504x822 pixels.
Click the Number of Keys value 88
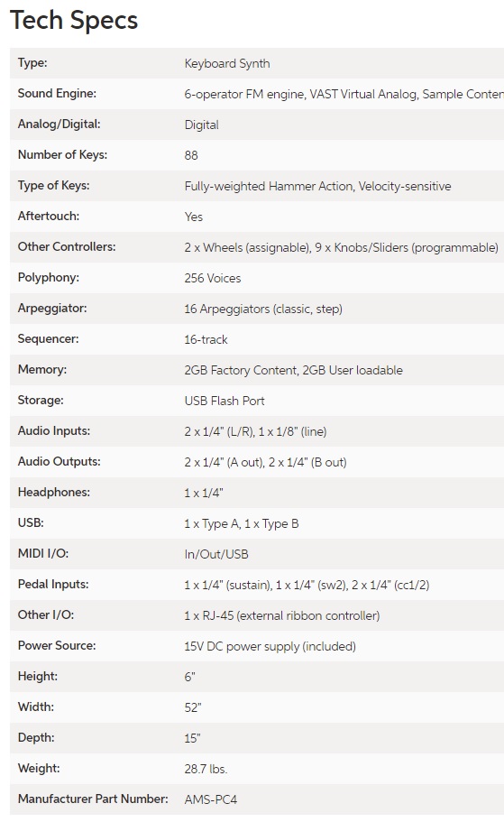[191, 156]
